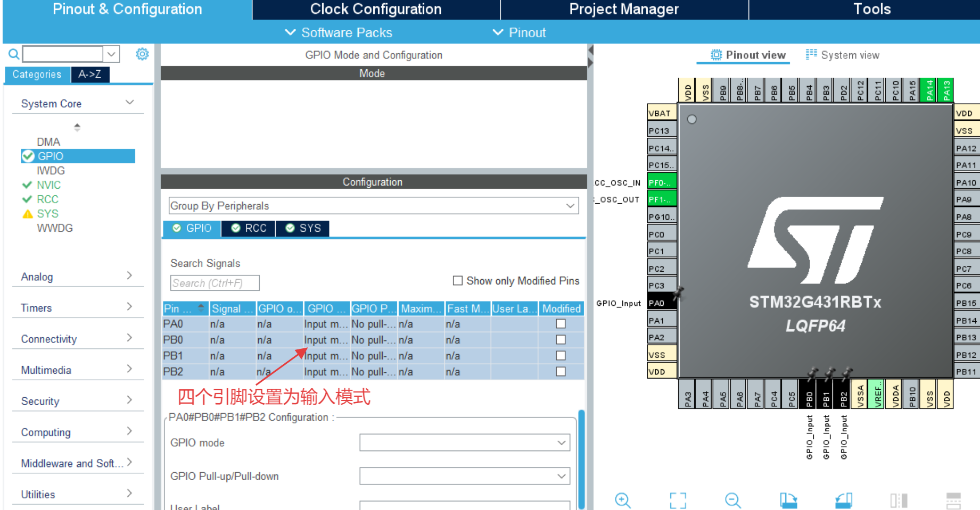Select the SYS configuration tab
The height and width of the screenshot is (510, 980).
[303, 228]
